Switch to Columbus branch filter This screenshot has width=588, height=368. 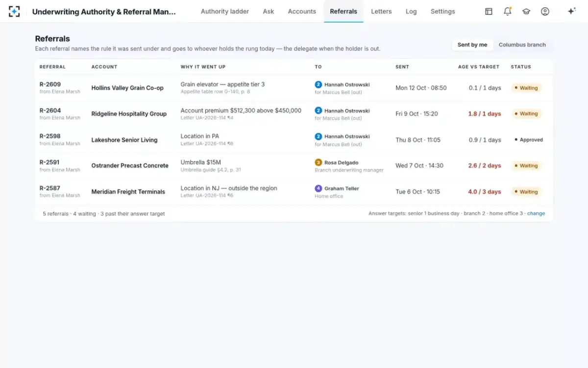pos(522,45)
